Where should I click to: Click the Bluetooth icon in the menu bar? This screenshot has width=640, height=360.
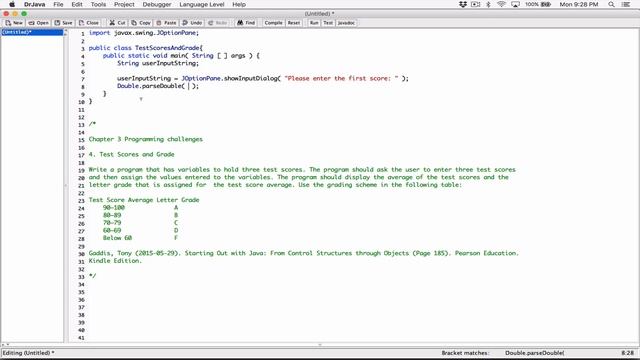click(x=488, y=4)
